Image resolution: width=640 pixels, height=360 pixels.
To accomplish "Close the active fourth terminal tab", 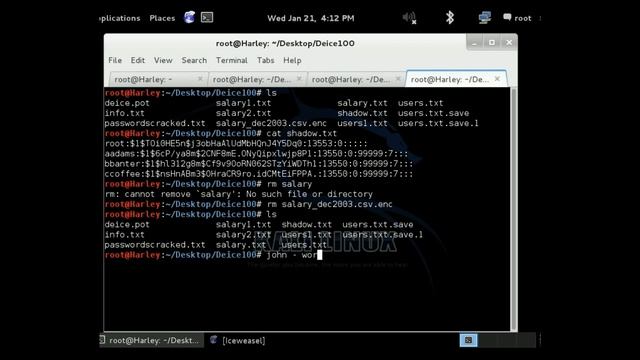I will (497, 79).
